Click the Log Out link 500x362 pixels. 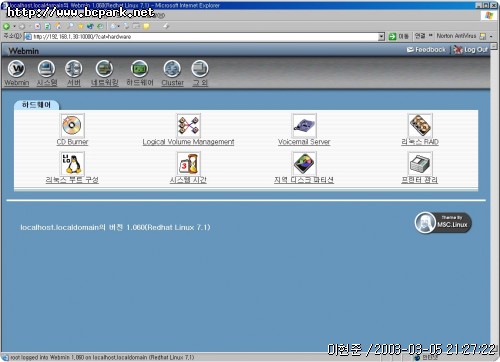[x=471, y=50]
